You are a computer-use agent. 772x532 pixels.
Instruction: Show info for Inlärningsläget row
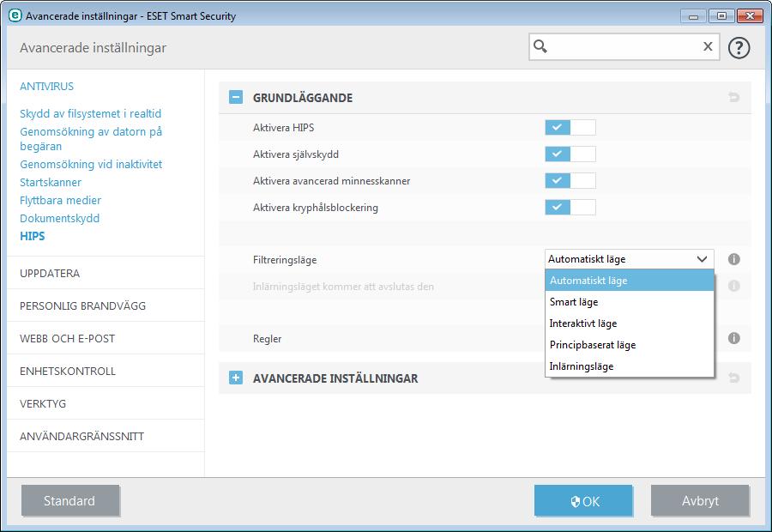click(x=733, y=286)
